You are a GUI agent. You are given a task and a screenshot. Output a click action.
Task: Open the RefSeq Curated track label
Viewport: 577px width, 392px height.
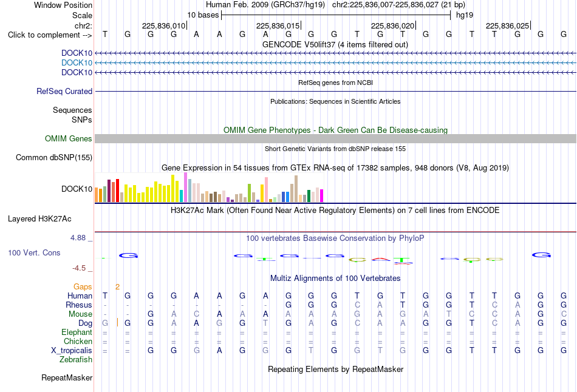click(64, 91)
